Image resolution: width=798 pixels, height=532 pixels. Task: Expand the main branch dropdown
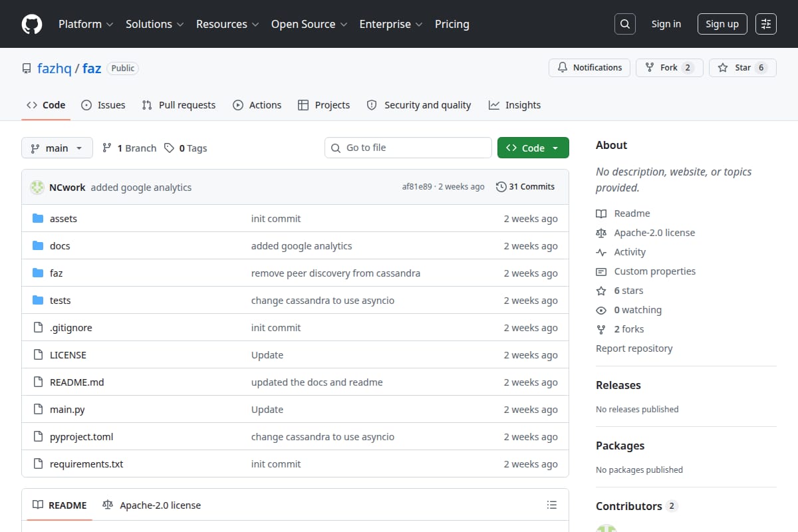(57, 148)
